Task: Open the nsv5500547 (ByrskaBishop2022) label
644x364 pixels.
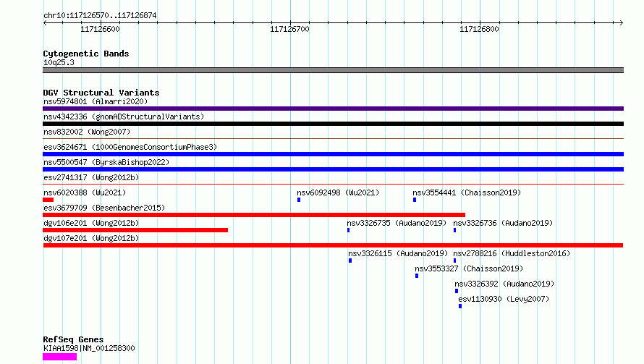Action: point(106,162)
